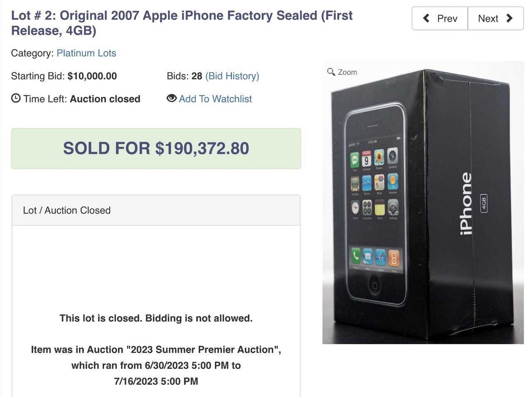Click the clock icon beside Time Left
The width and height of the screenshot is (532, 397).
pos(16,98)
